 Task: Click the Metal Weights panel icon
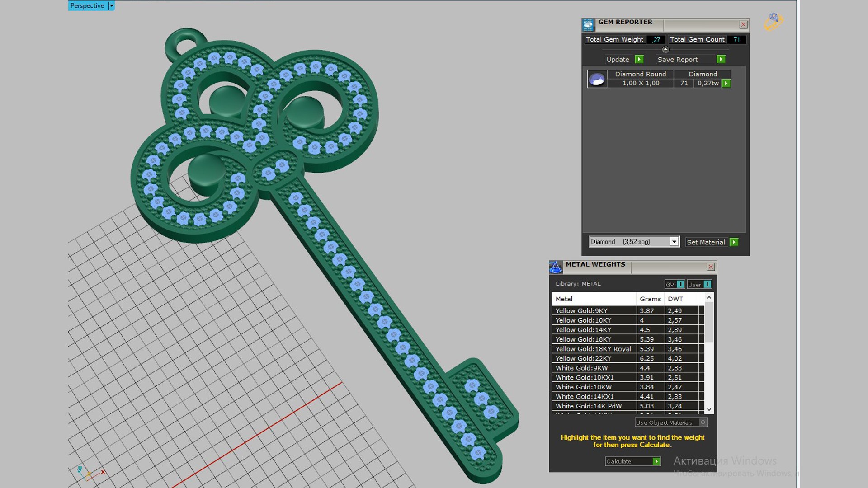(x=556, y=267)
